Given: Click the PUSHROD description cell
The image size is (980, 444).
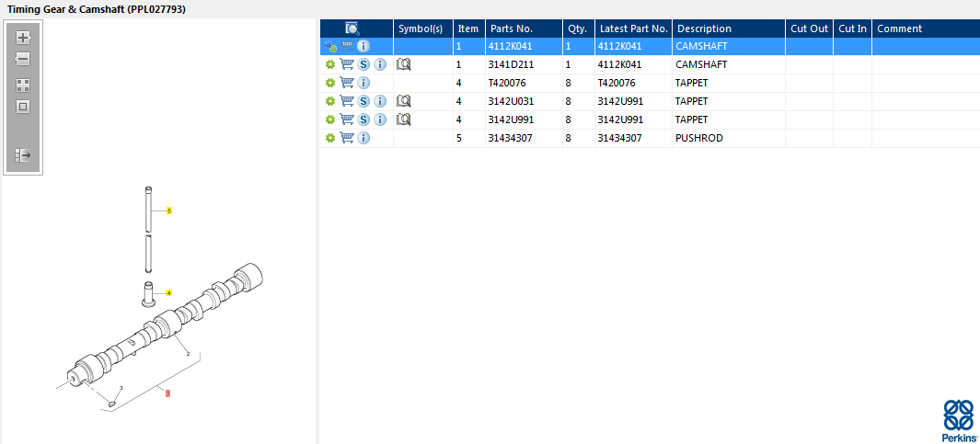Looking at the screenshot, I should [x=729, y=138].
